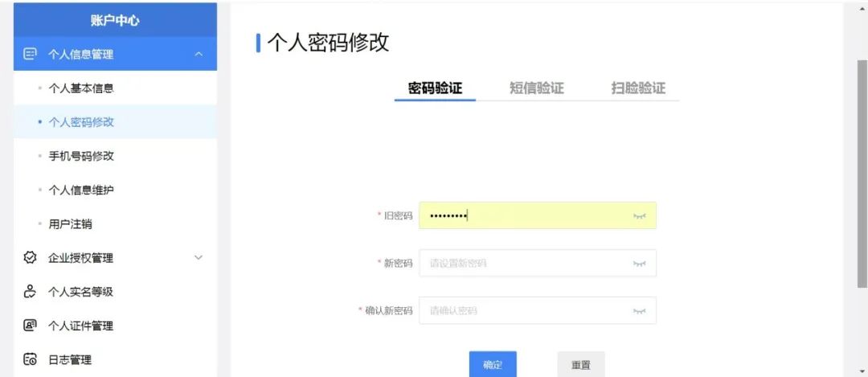
Task: Click the 个人证件管理 ID card icon
Action: [30, 326]
